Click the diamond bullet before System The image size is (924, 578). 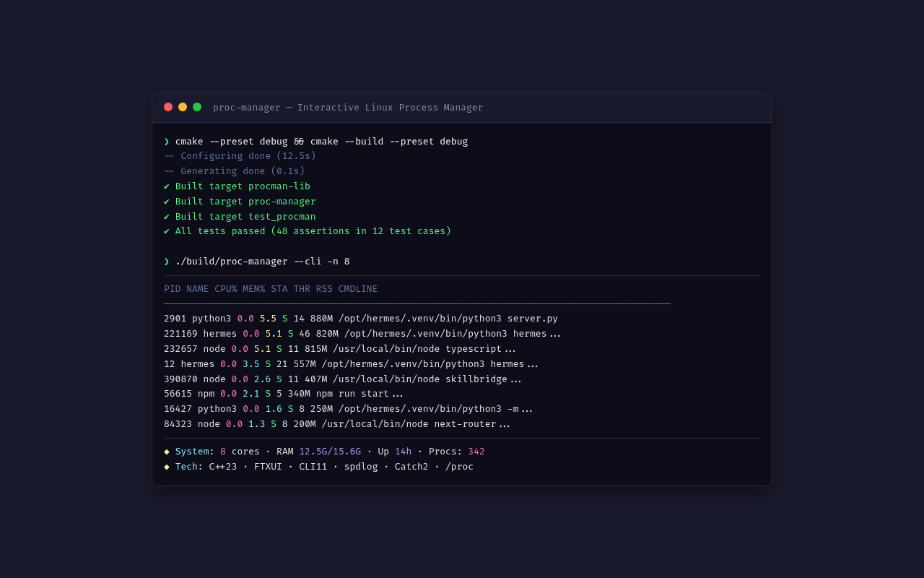tap(167, 452)
